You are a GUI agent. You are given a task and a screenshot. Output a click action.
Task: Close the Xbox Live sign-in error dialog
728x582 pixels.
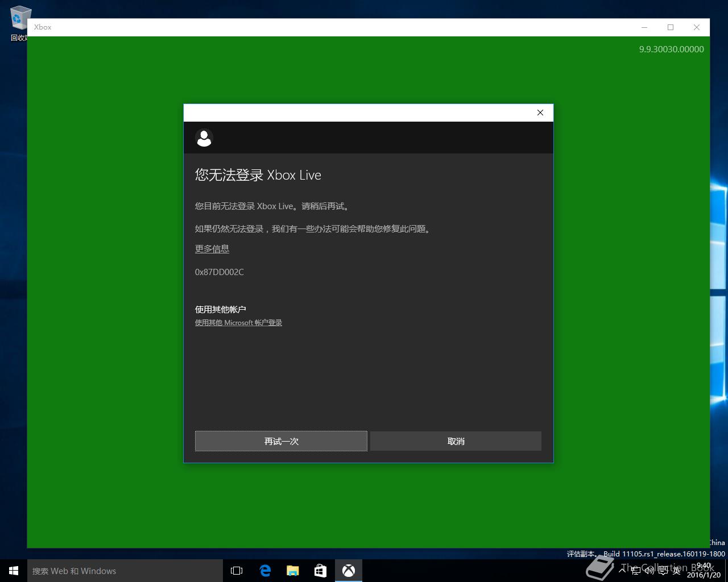[x=540, y=113]
